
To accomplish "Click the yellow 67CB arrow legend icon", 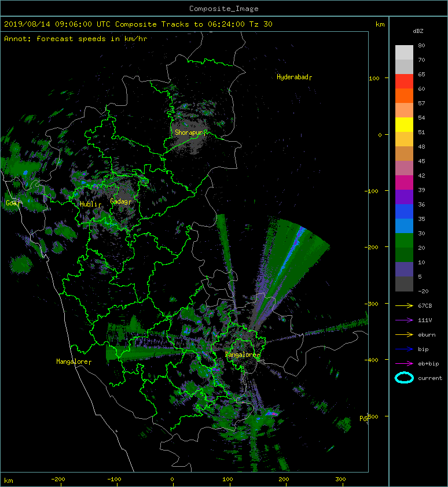I will 404,305.
